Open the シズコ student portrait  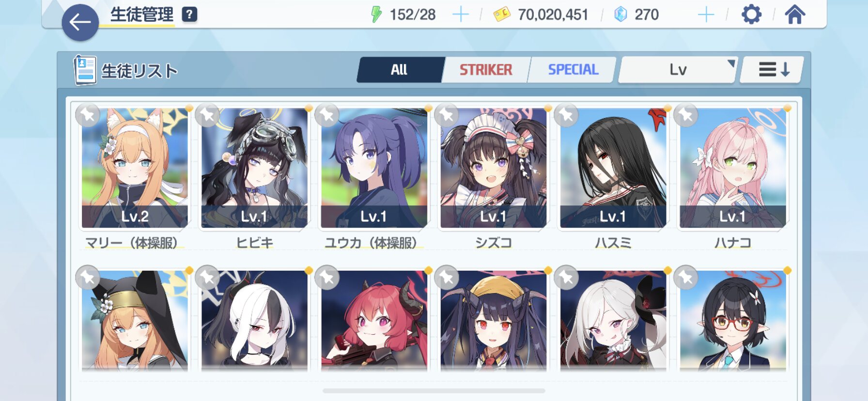coord(493,168)
